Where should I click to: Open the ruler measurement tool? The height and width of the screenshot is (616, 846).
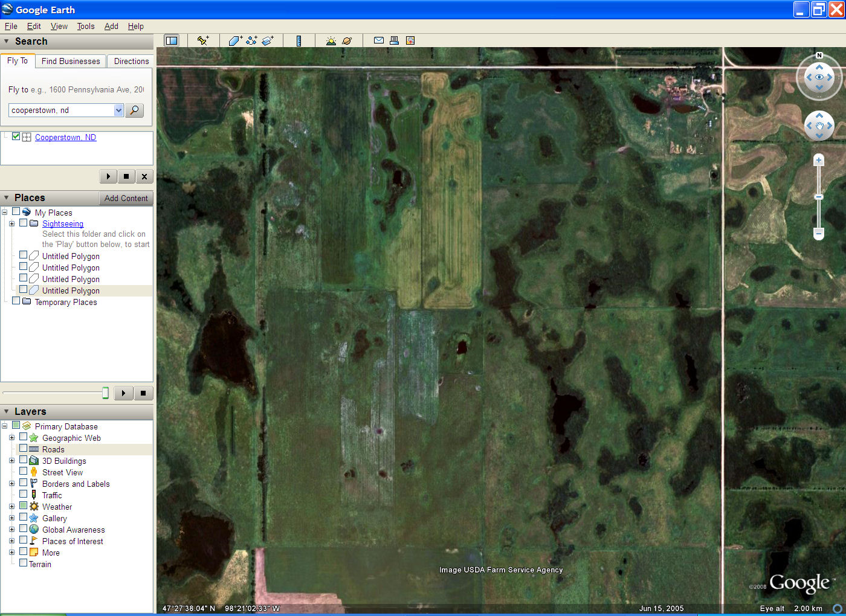299,40
